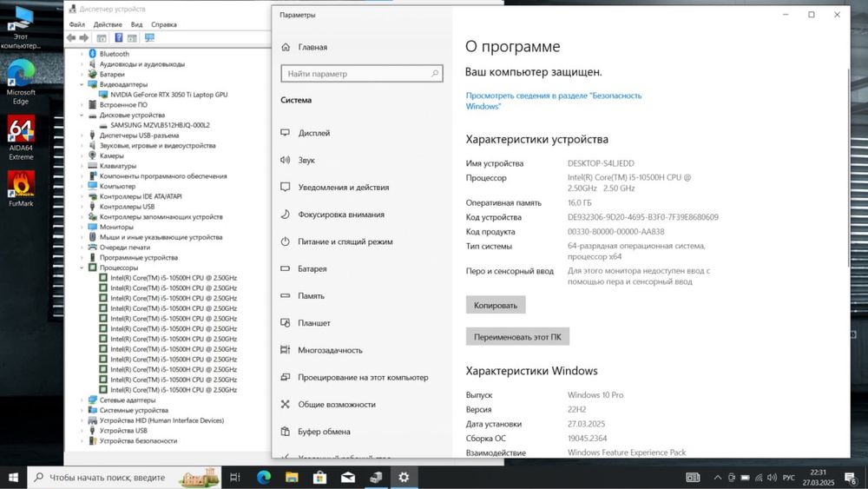Open Microsoft Edge desktop shortcut

pos(21,82)
